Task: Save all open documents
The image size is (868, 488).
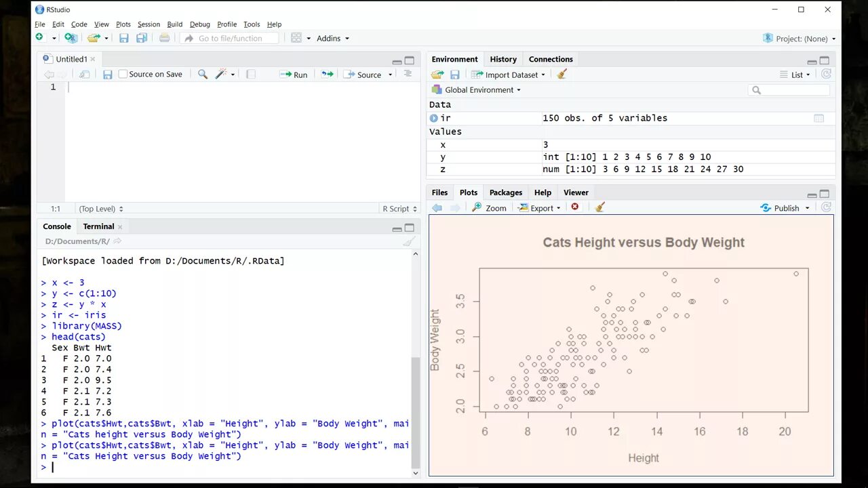Action: 142,39
